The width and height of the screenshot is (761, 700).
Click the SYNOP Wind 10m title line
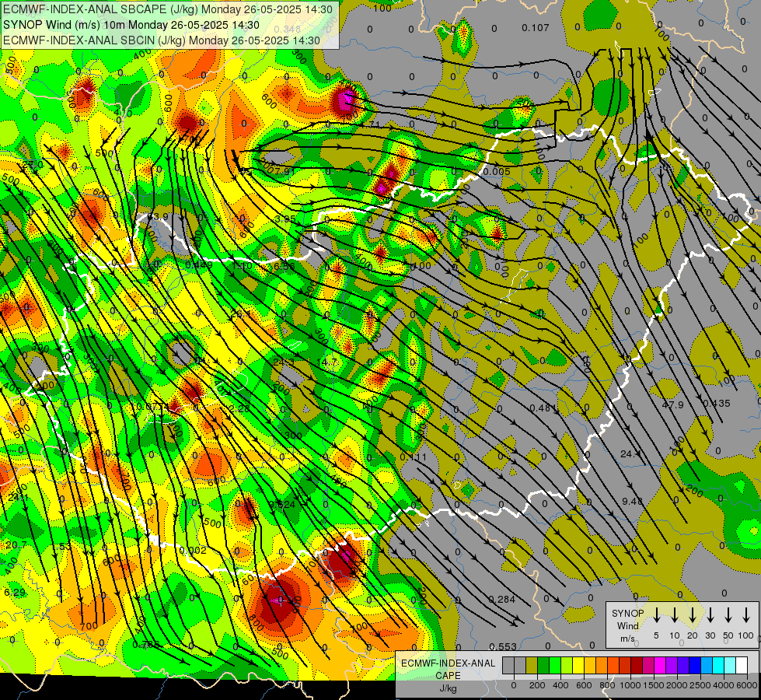pyautogui.click(x=131, y=25)
